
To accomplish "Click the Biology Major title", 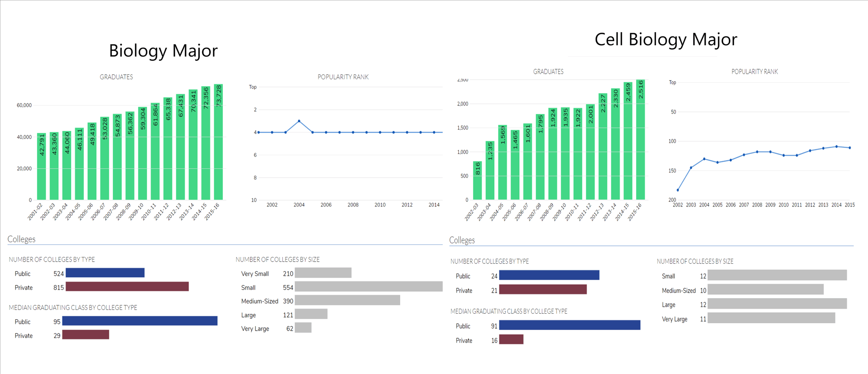I will (x=163, y=51).
